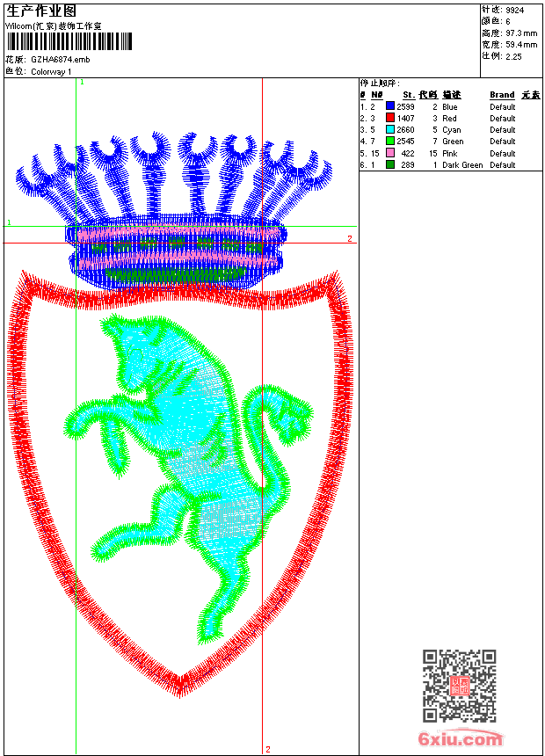Screen dimensions: 545x756
Task: Click the Dark Green color swatch
Action: click(390, 164)
